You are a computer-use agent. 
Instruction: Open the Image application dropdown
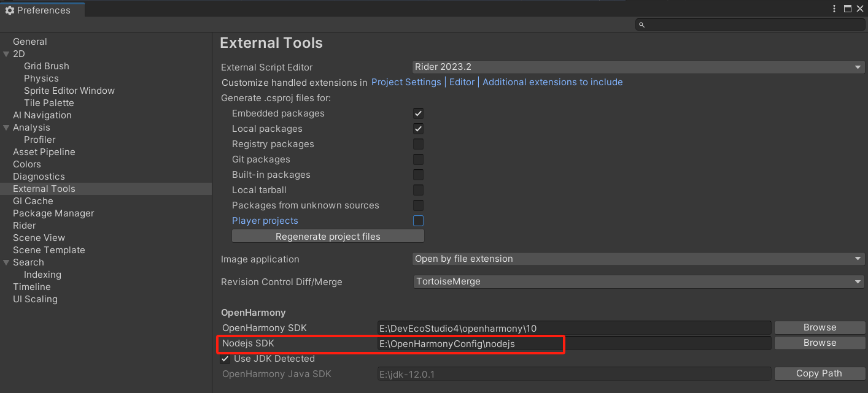click(x=638, y=259)
